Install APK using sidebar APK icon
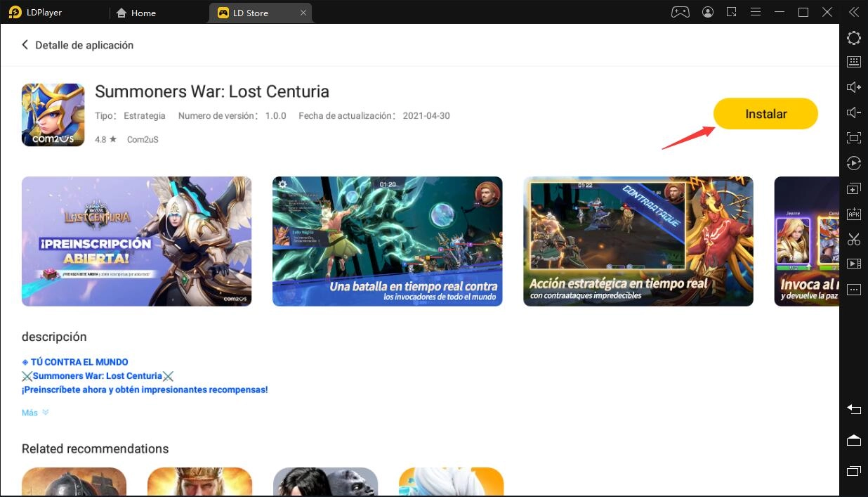The height and width of the screenshot is (497, 868). [854, 214]
